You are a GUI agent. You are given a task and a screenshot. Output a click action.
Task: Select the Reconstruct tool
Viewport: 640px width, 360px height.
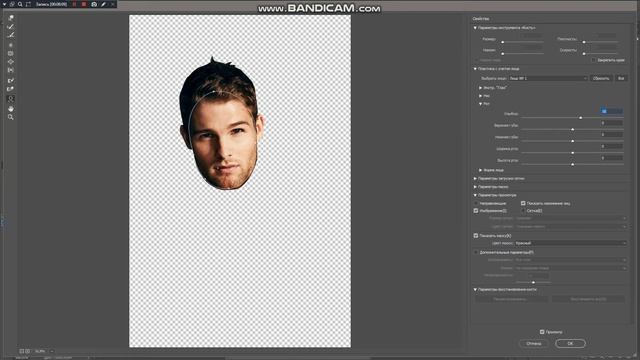coord(11,27)
